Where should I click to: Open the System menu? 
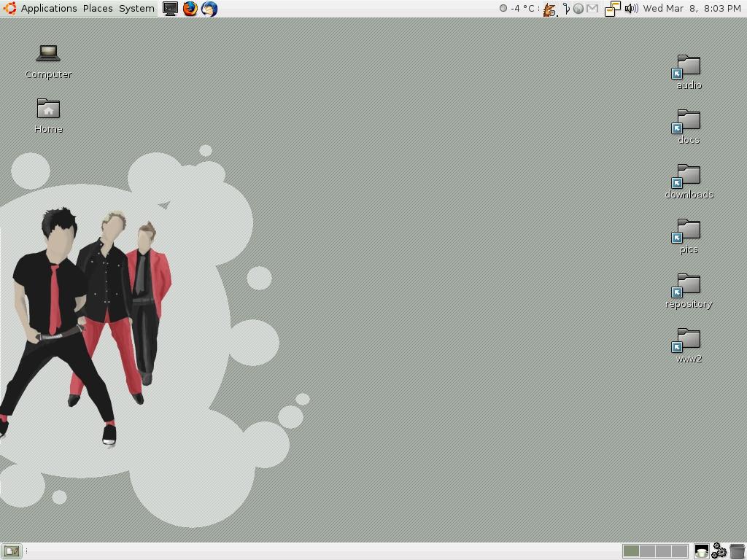tap(136, 9)
